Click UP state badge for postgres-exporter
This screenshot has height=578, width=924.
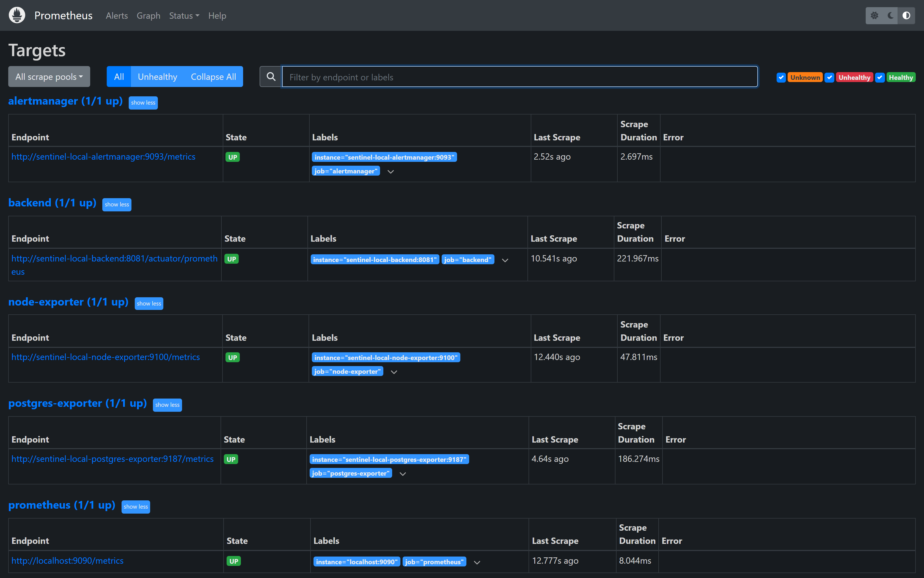(231, 459)
